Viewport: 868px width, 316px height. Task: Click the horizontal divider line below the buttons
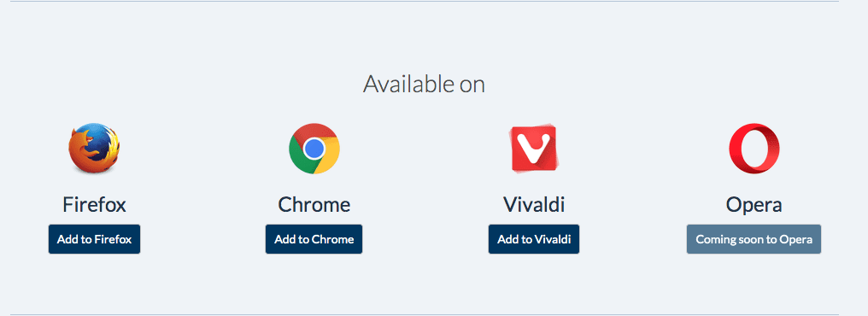click(424, 314)
